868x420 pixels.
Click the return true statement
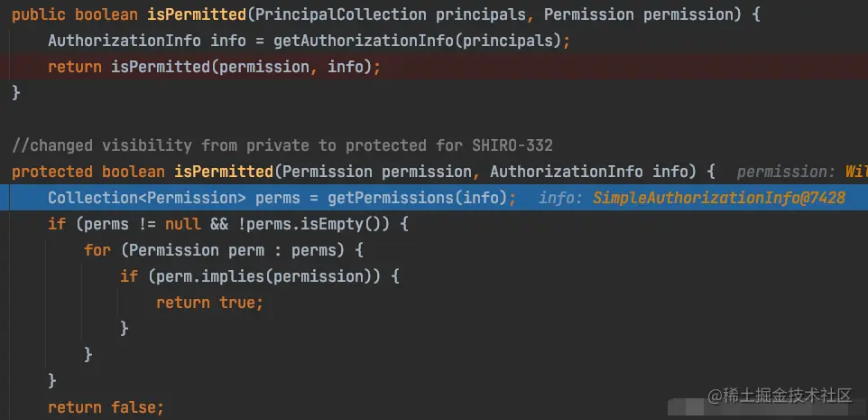coord(210,303)
